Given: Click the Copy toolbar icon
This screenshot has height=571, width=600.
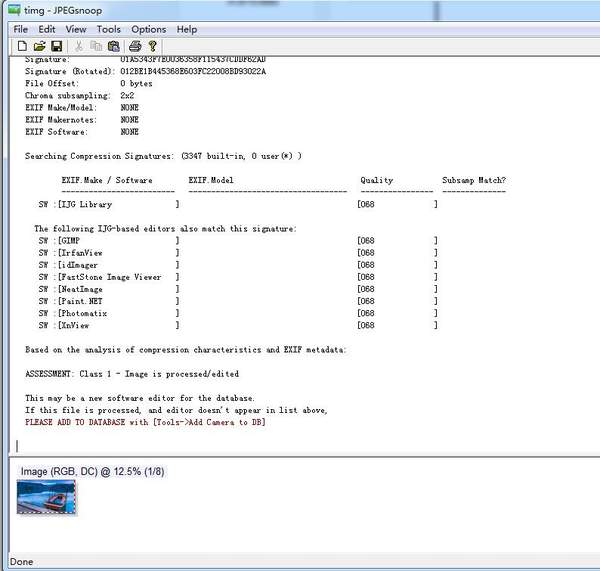Looking at the screenshot, I should [96, 46].
